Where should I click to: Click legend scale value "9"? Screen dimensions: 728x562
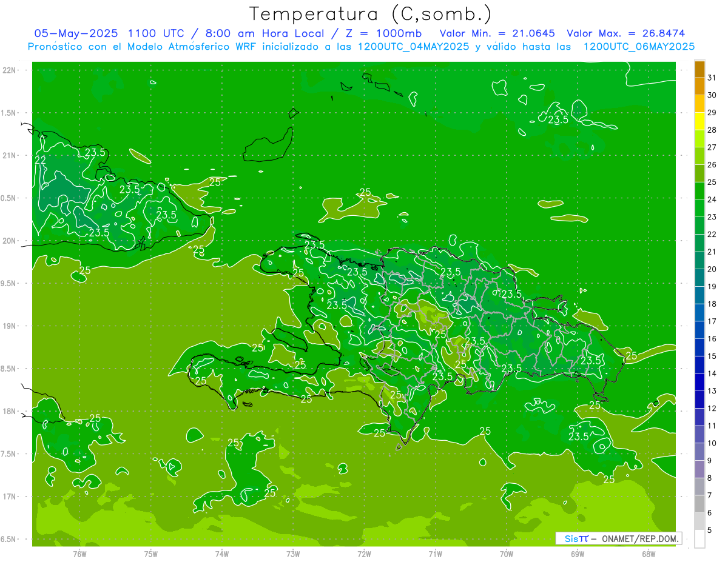709,461
